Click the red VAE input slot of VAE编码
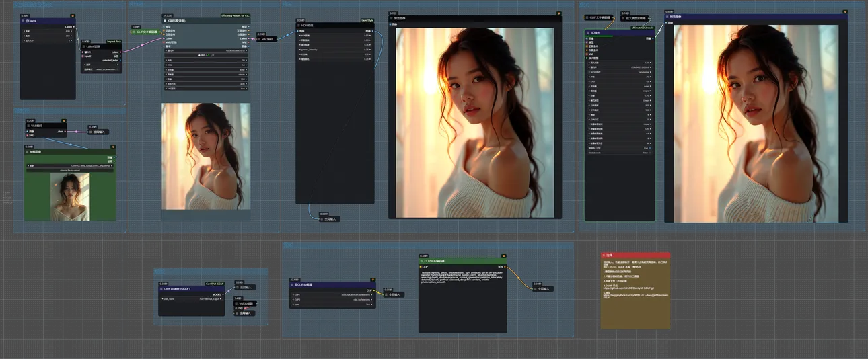 tap(27, 135)
